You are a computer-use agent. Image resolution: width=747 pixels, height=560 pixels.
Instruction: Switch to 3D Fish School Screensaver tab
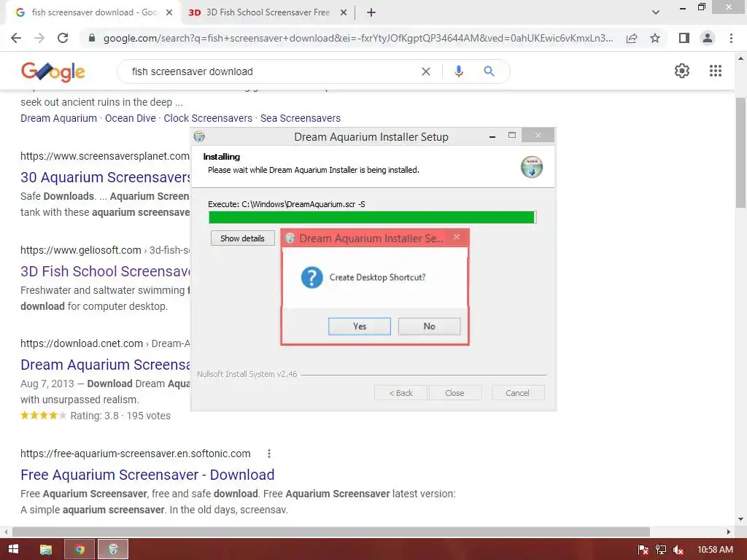coord(268,12)
